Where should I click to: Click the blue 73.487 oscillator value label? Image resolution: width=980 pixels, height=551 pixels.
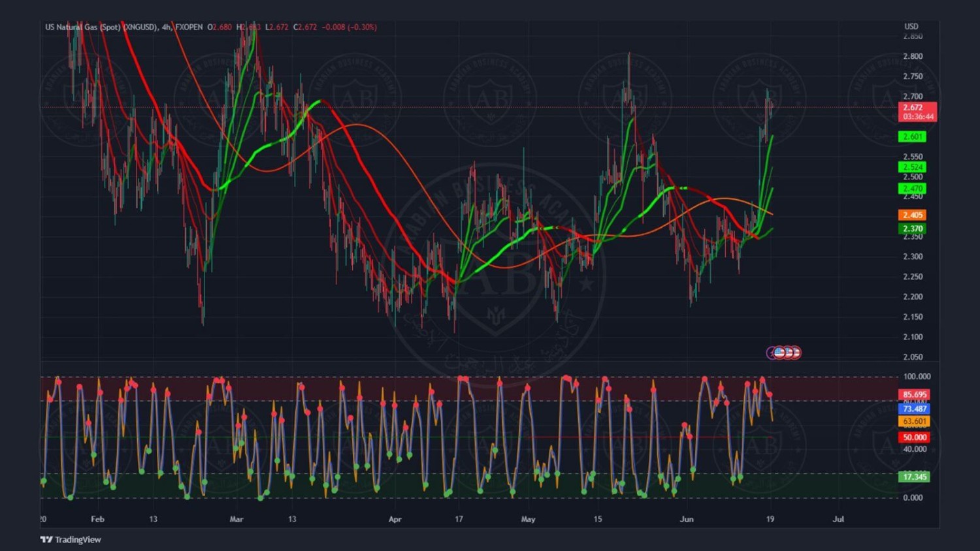(915, 409)
